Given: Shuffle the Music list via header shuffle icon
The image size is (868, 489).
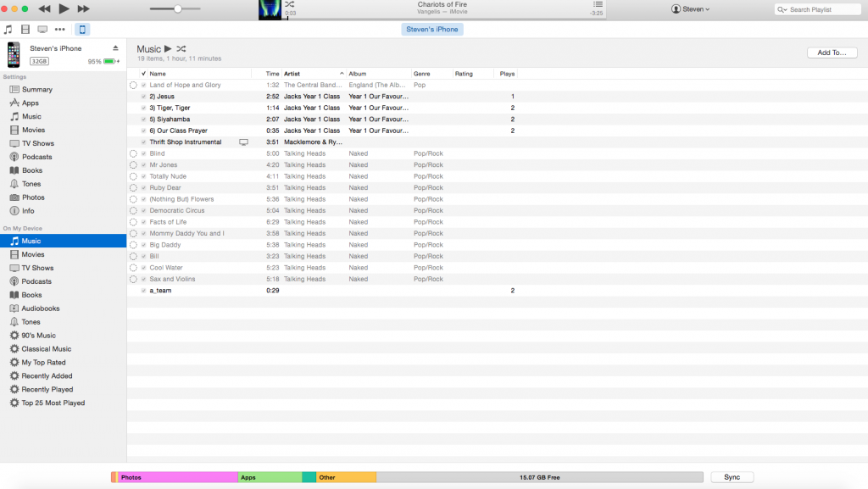Looking at the screenshot, I should click(181, 48).
